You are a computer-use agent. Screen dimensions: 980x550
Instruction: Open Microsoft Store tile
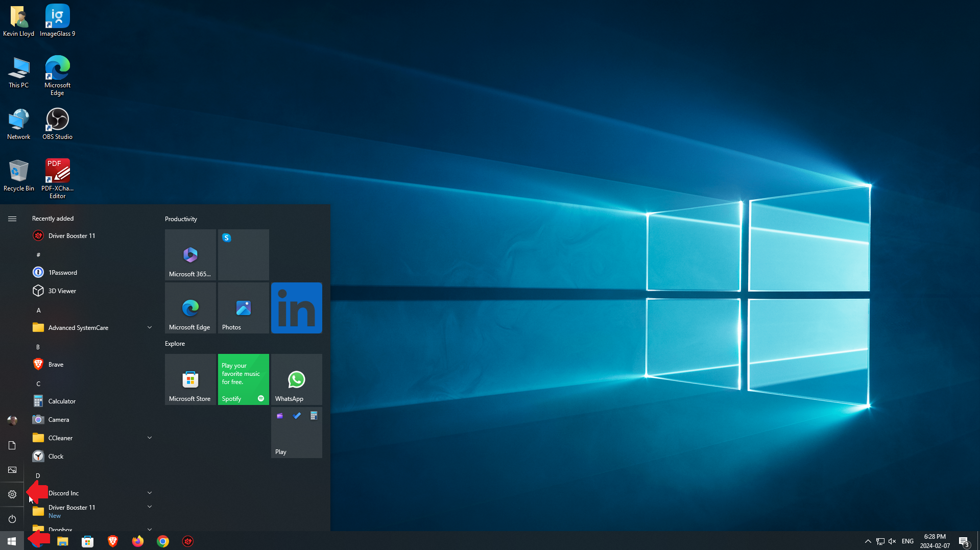(x=190, y=379)
